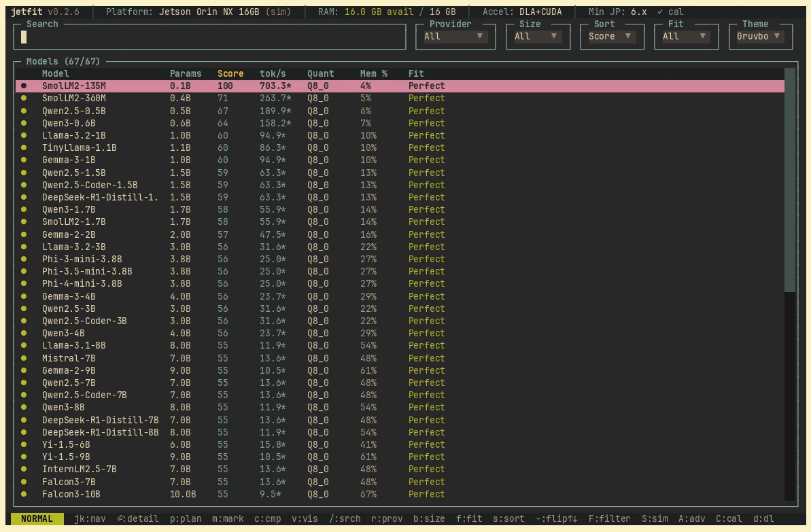The image size is (811, 532).
Task: Click the S:sim shortcut hint
Action: pyautogui.click(x=655, y=518)
